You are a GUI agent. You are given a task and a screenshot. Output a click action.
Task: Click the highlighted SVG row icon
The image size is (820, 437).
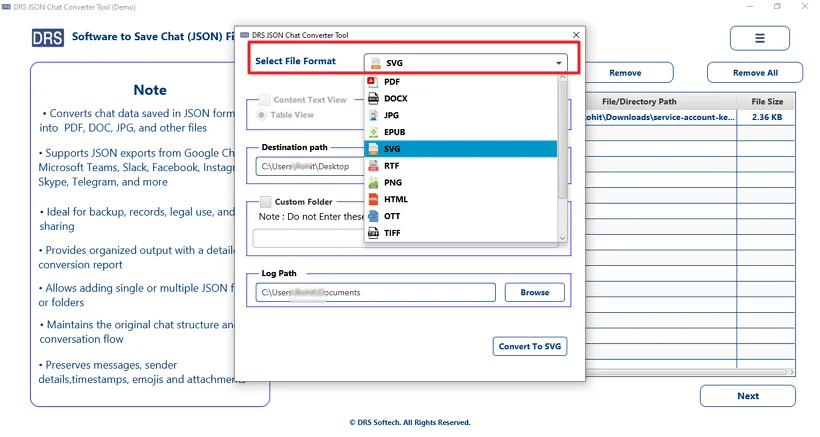pos(373,149)
